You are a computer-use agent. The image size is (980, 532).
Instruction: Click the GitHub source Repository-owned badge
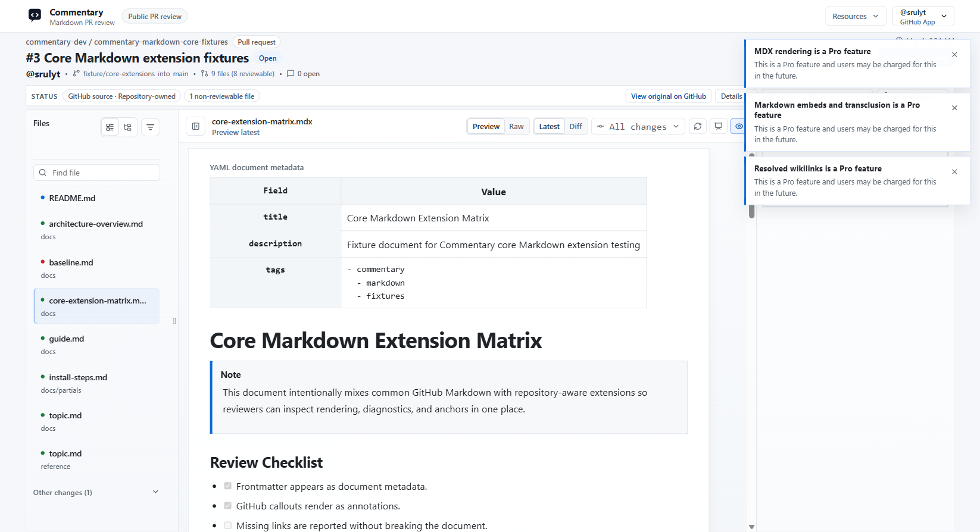coord(121,96)
